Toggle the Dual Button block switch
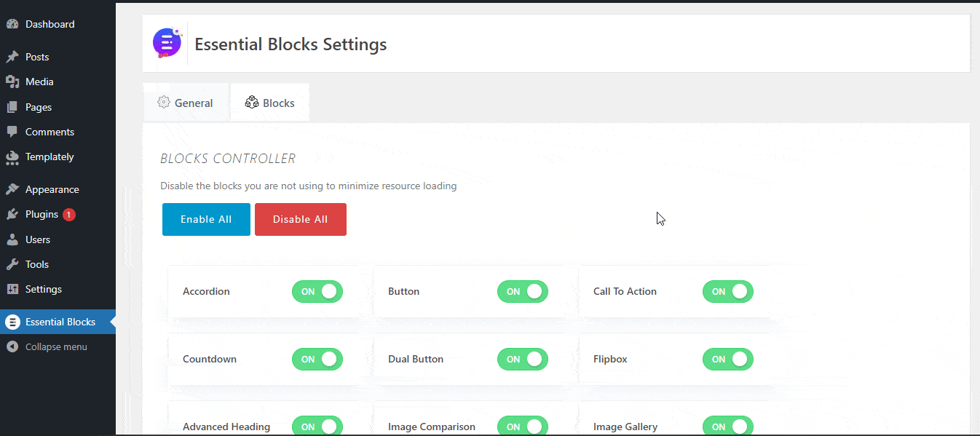980x436 pixels. (523, 359)
